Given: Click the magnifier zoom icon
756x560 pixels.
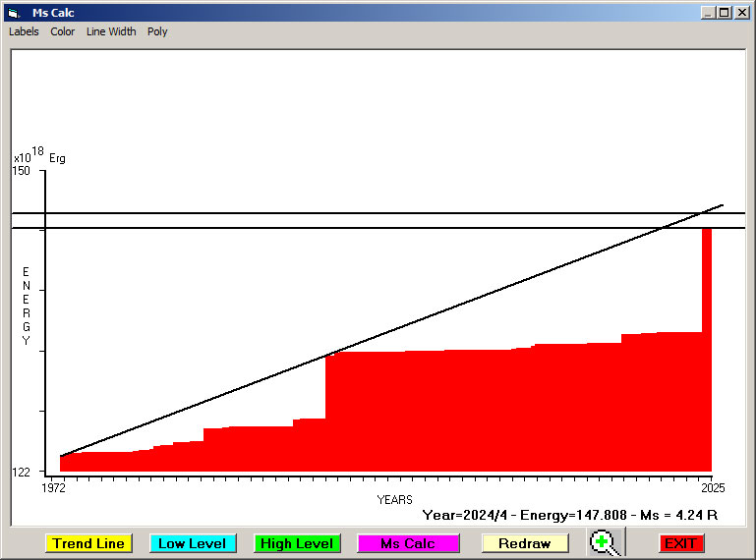Looking at the screenshot, I should [x=607, y=542].
